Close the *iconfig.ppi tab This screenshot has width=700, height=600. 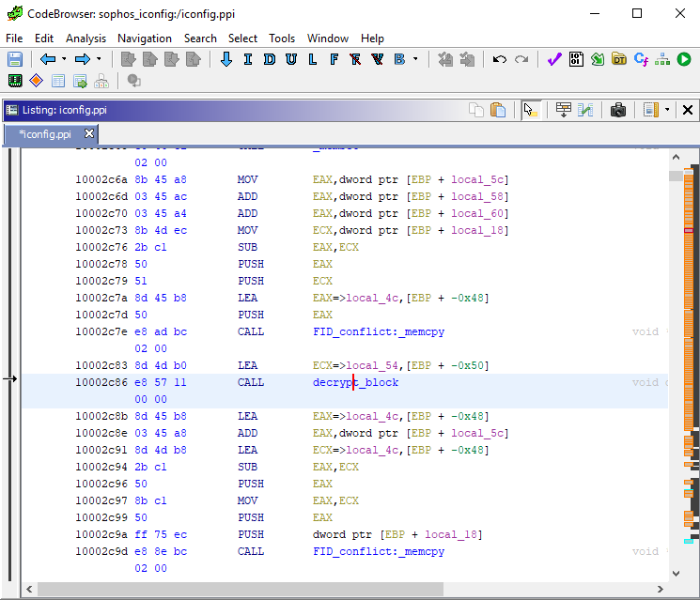tap(89, 133)
